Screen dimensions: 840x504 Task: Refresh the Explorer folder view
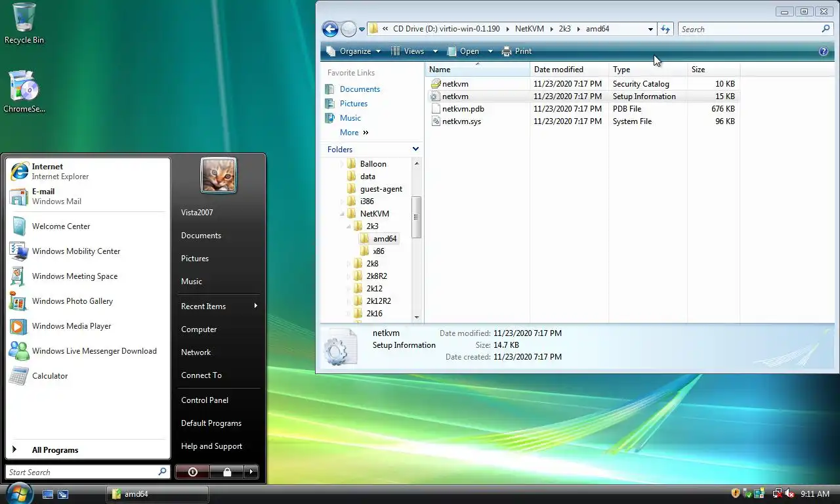(x=665, y=30)
